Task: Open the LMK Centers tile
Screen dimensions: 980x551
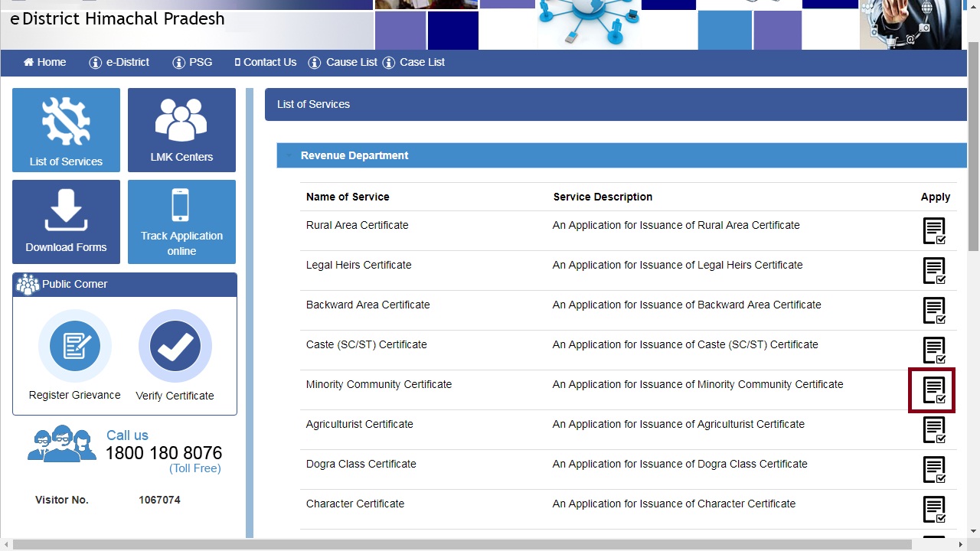Action: (181, 130)
